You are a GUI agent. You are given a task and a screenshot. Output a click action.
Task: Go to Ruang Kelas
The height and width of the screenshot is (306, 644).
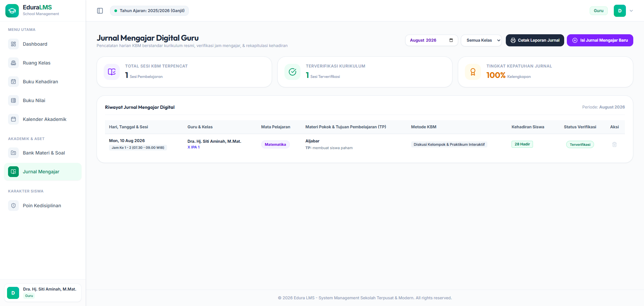43,63
